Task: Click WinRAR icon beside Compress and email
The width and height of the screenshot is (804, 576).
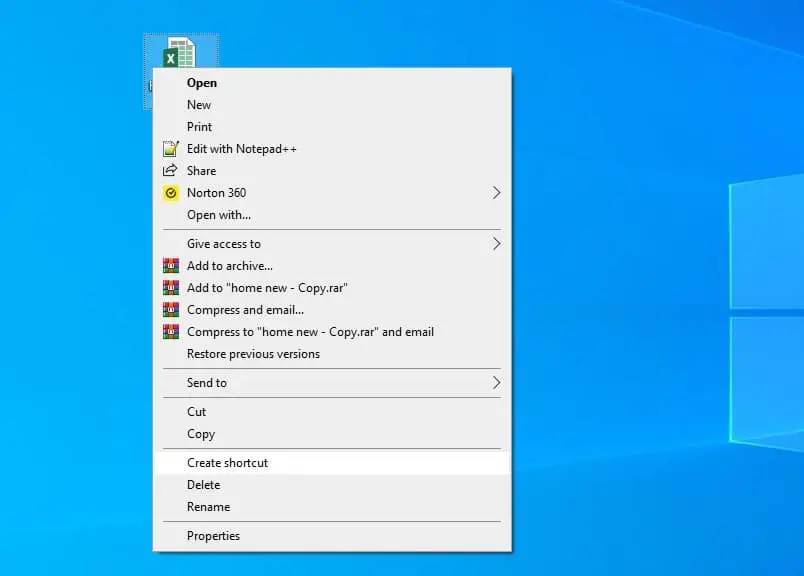Action: click(170, 310)
